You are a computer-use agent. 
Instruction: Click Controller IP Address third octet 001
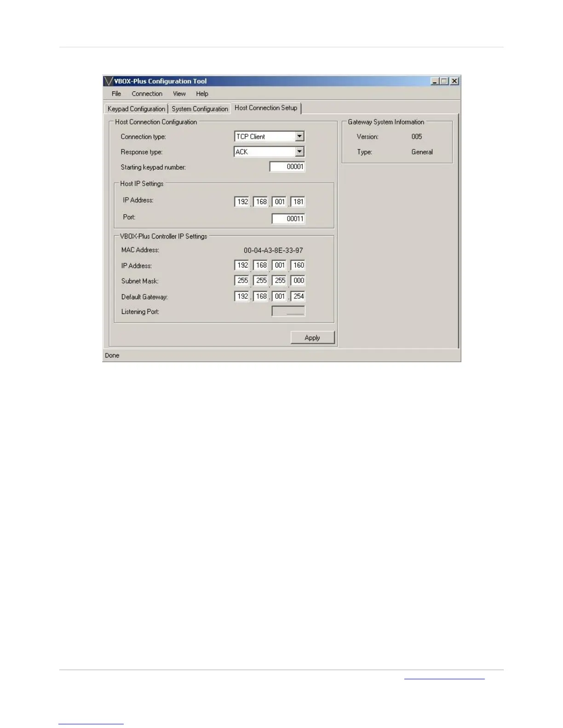[x=279, y=265]
